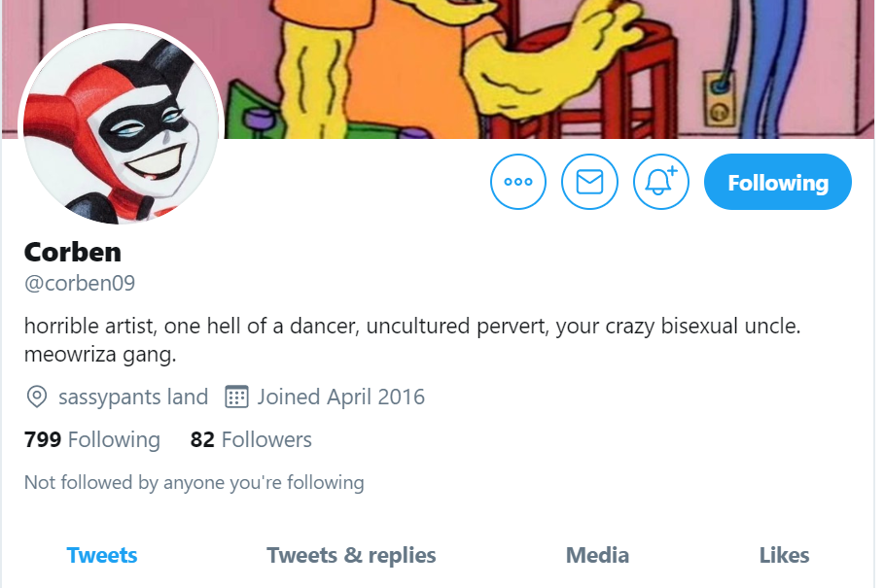Click the profile bio text
This screenshot has height=588, width=884.
pos(412,340)
